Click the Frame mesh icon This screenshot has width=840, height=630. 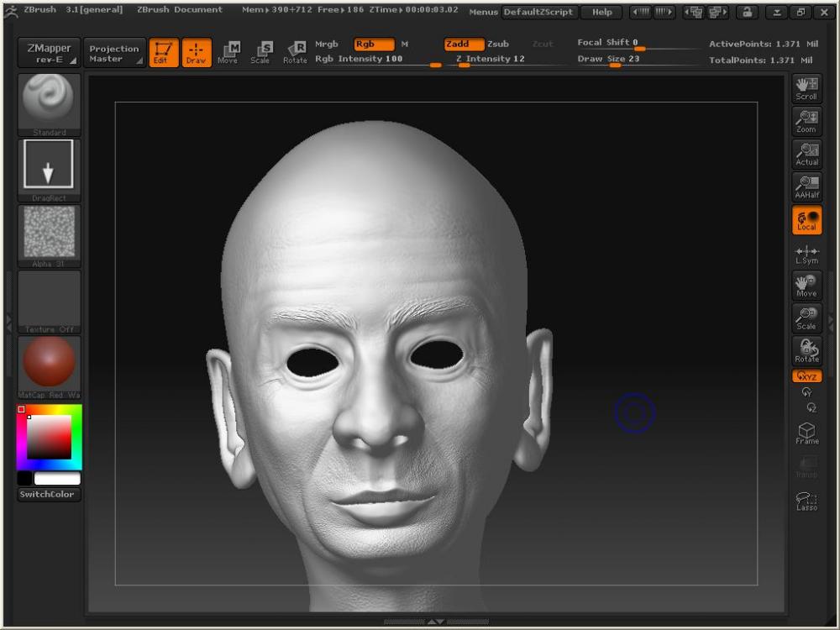tap(806, 433)
